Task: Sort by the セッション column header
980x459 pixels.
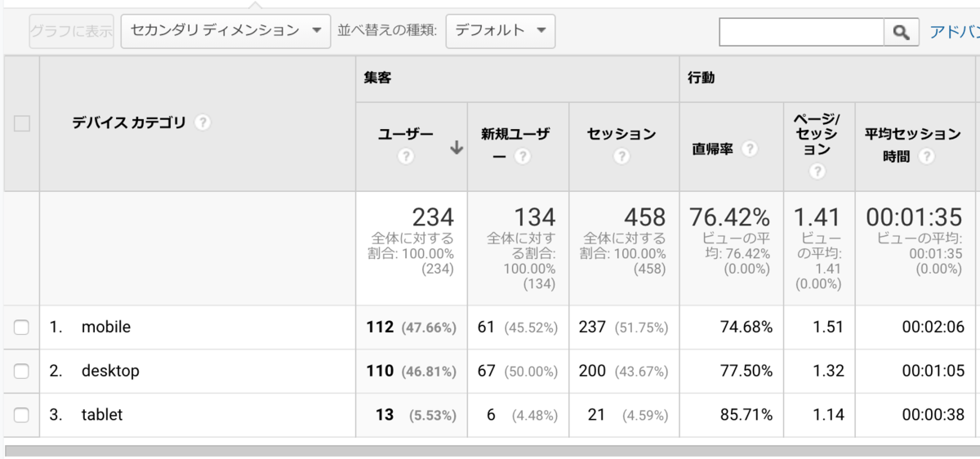Action: coord(621,134)
